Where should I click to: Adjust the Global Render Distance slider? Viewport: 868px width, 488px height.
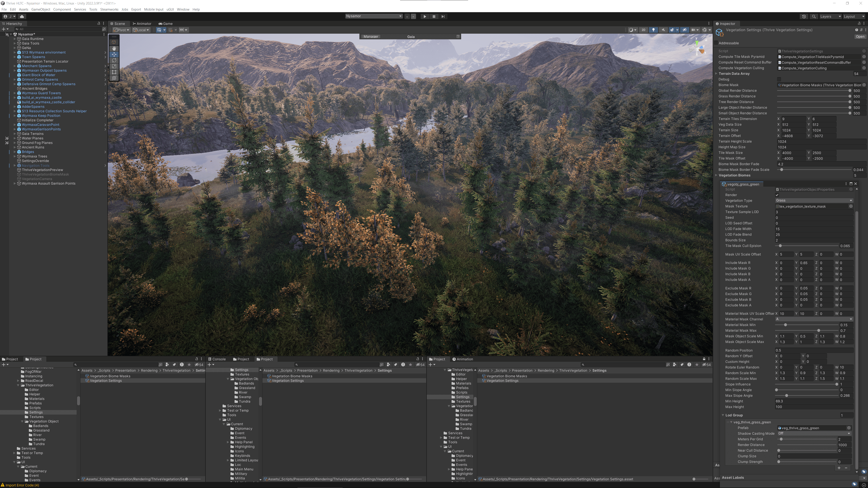[814, 91]
